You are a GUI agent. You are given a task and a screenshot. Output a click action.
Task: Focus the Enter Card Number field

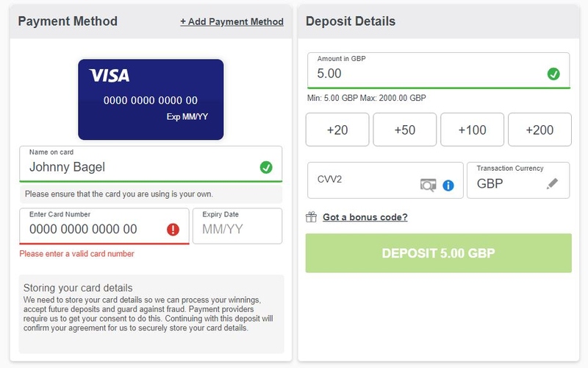click(x=92, y=229)
